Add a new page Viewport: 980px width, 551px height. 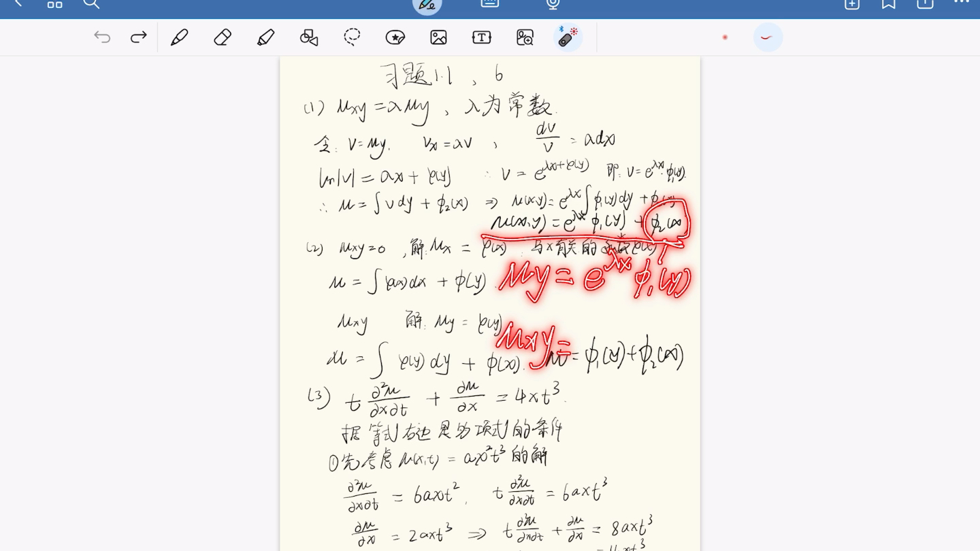(x=852, y=4)
